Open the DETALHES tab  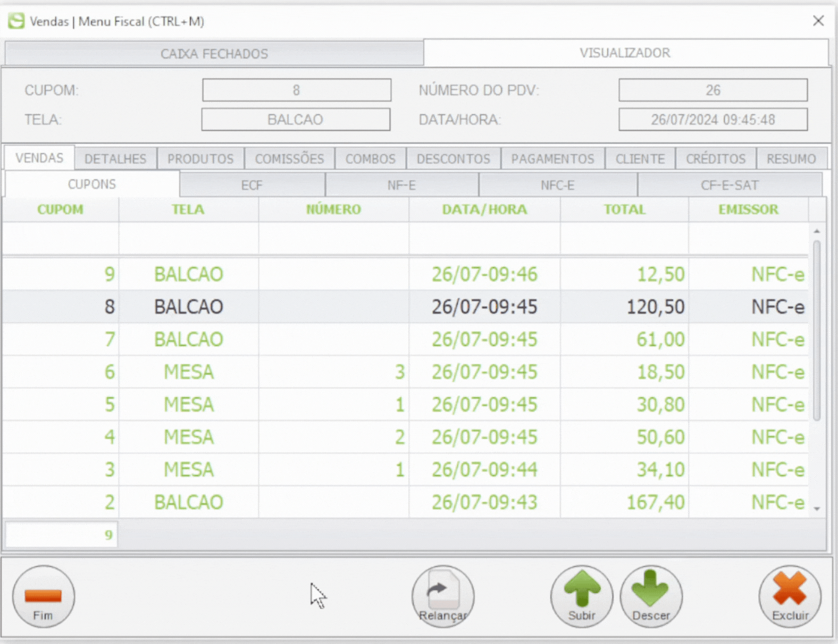click(115, 159)
